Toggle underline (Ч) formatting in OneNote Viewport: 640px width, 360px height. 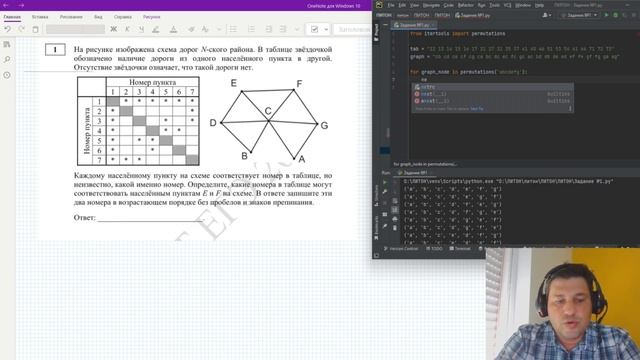[141, 29]
